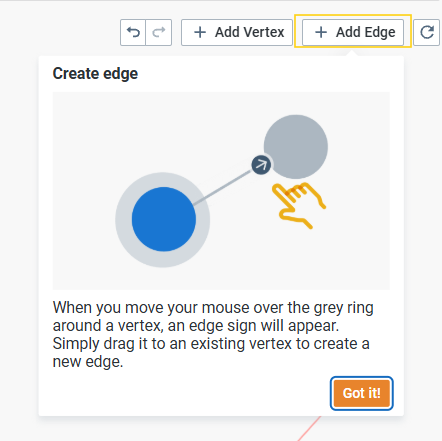The width and height of the screenshot is (442, 441).
Task: Click the refresh arrow icon in toolbar
Action: click(x=427, y=32)
